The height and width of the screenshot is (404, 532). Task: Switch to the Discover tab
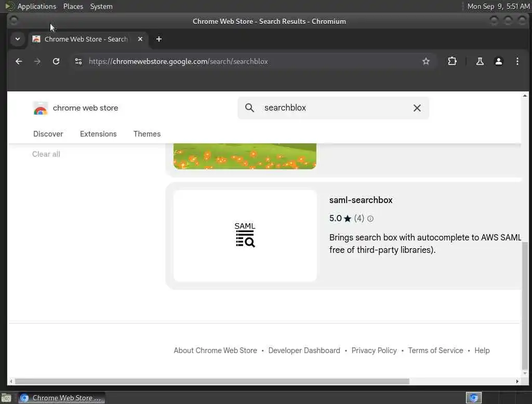pos(48,134)
